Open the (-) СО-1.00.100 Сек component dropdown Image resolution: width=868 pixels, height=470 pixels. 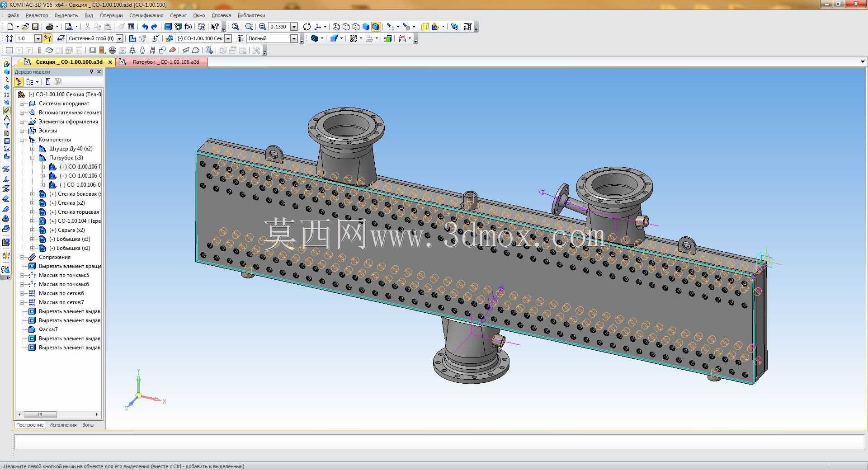228,38
